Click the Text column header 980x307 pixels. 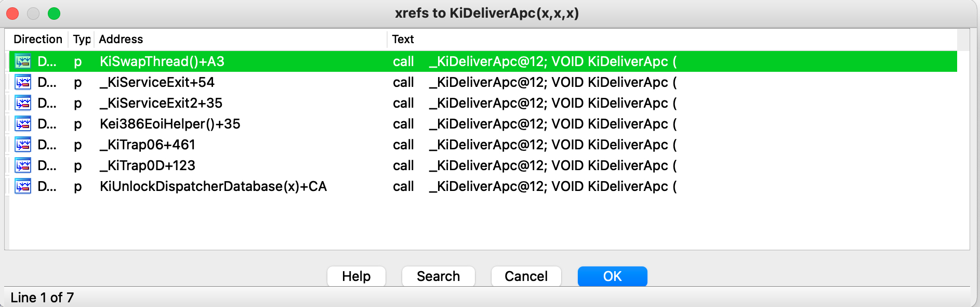tap(403, 40)
